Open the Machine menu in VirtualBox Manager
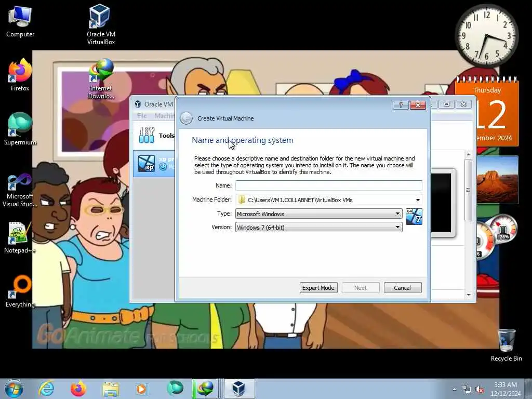The height and width of the screenshot is (399, 532). tap(165, 116)
